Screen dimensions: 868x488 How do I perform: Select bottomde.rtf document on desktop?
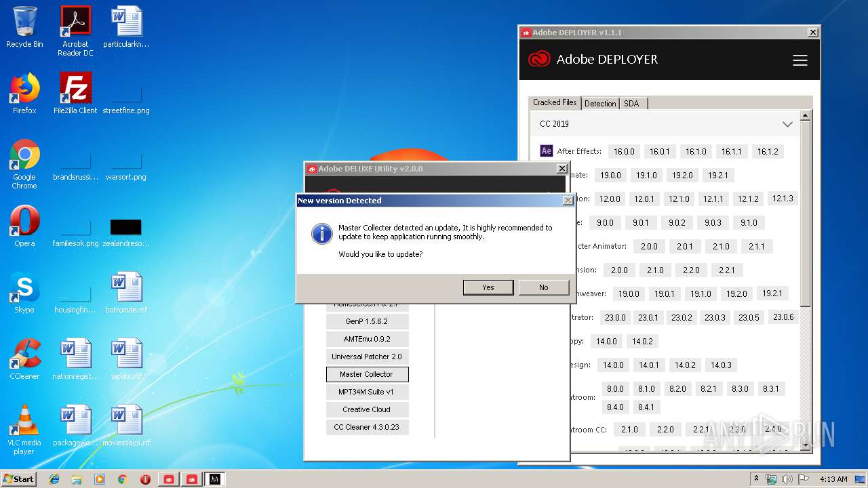coord(126,293)
